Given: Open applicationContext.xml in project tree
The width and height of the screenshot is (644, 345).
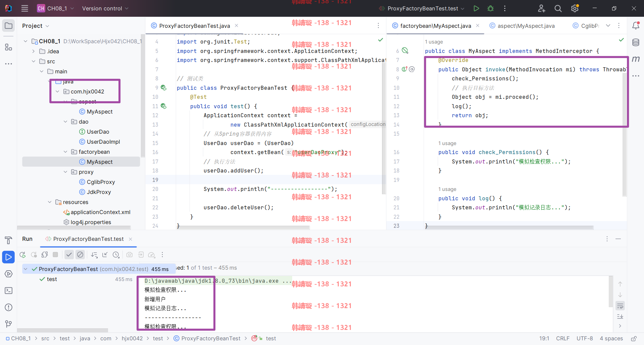Looking at the screenshot, I should coord(97,212).
